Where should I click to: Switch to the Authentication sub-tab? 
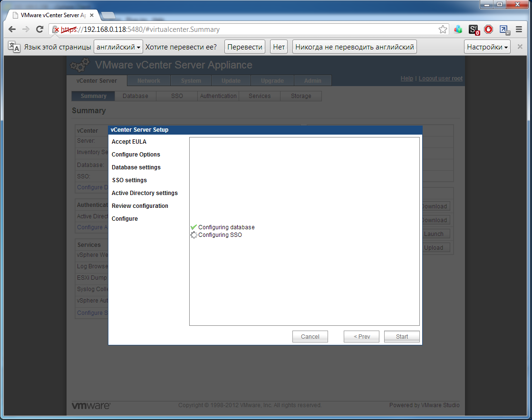pos(218,96)
